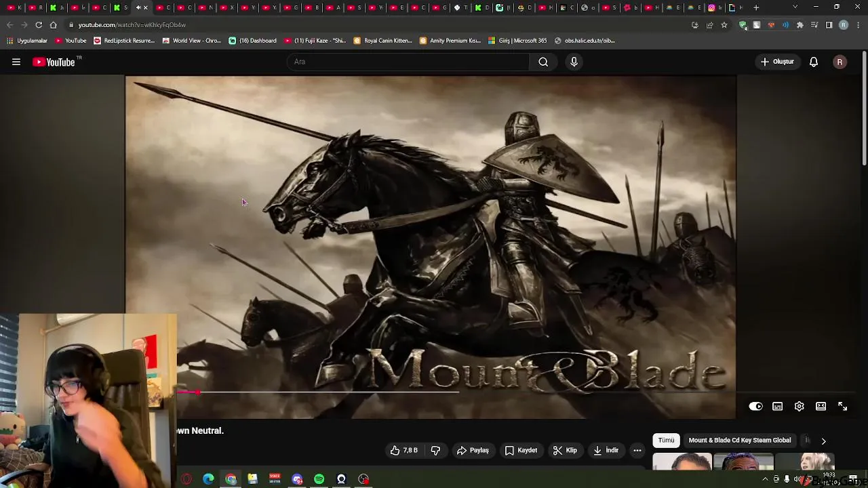This screenshot has width=868, height=488.
Task: Open the World View - Chro... bookmark
Action: pyautogui.click(x=192, y=41)
